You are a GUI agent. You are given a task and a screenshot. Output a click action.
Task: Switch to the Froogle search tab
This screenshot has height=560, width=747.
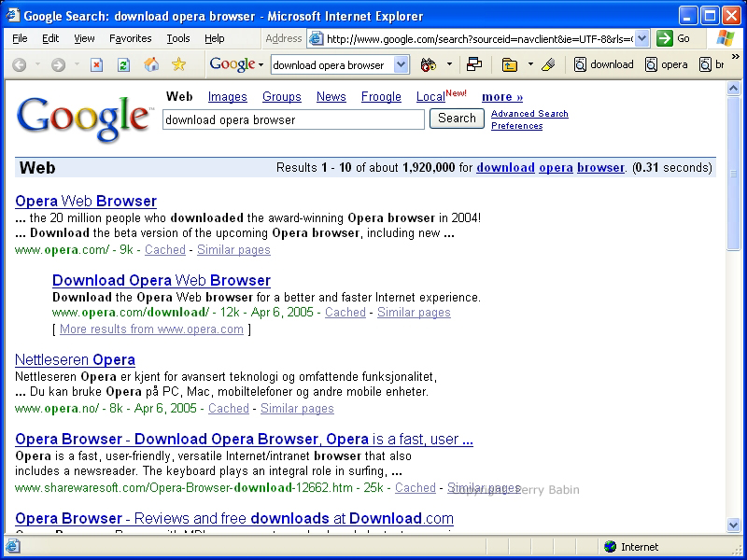pos(381,97)
